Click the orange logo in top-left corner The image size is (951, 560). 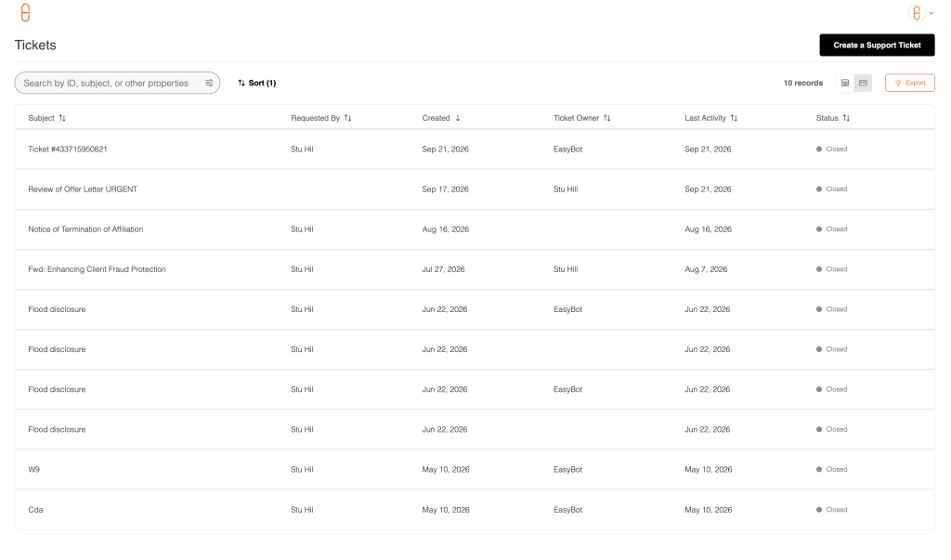(25, 13)
